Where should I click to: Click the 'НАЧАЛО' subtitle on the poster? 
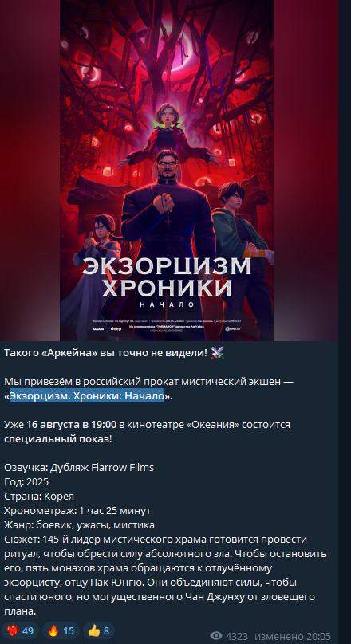[167, 304]
